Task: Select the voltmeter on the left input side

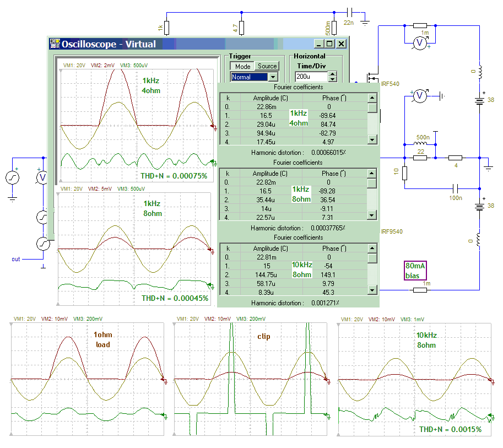Action: click(42, 177)
